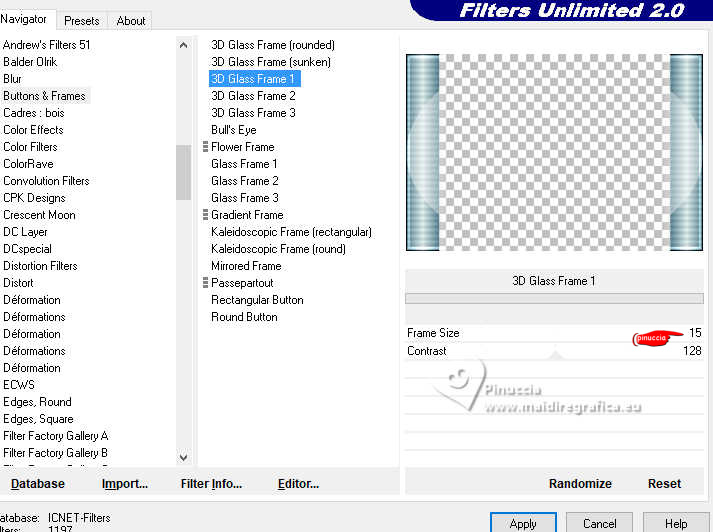Select Filter Factory Gallery A

coord(55,436)
